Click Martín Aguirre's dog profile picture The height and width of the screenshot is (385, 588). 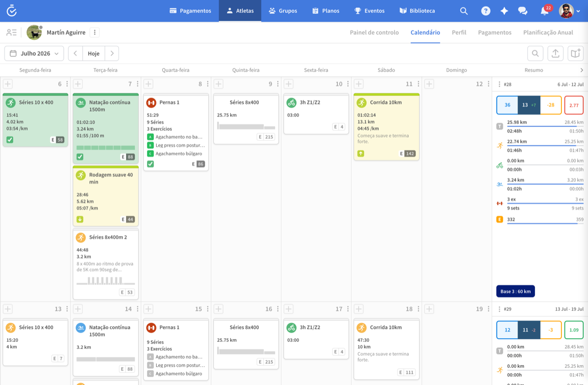34,33
